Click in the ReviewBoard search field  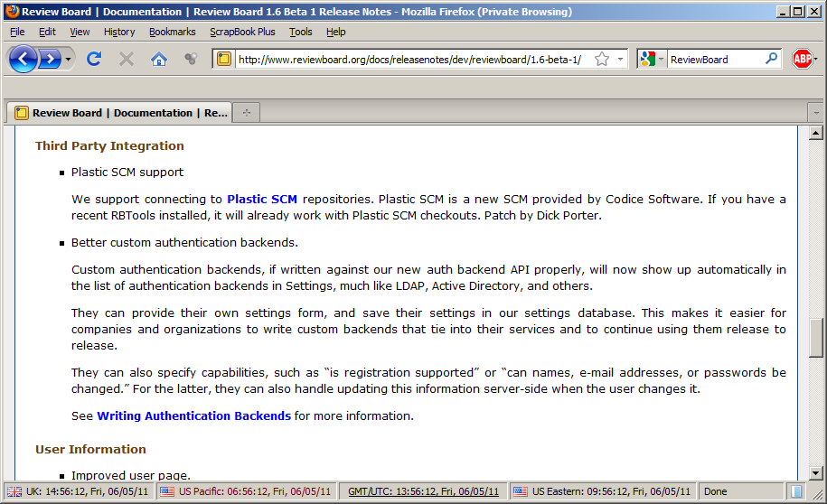(716, 60)
